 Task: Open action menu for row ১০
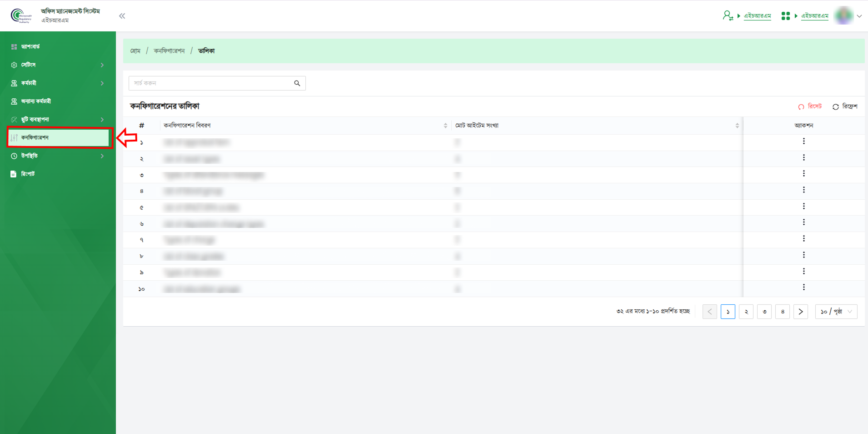(804, 288)
